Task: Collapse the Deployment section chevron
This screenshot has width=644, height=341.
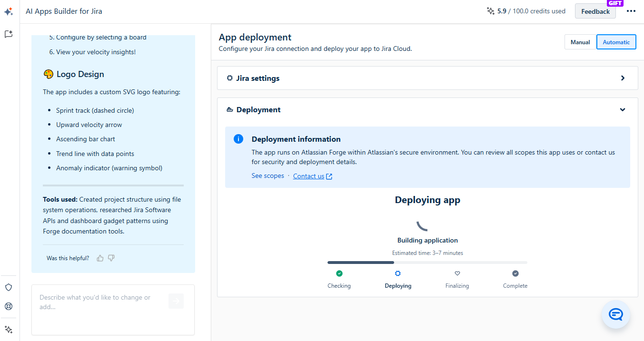Action: [623, 110]
